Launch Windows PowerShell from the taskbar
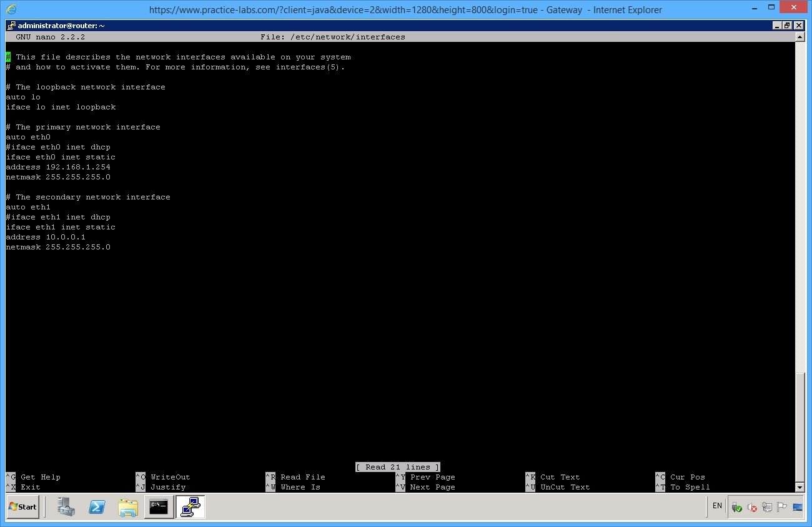The height and width of the screenshot is (527, 812). (x=97, y=506)
